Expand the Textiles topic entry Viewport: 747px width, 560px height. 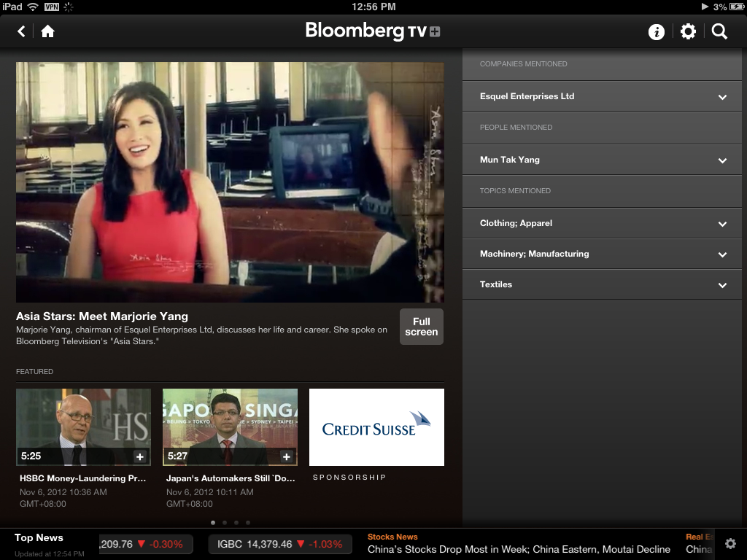[601, 284]
